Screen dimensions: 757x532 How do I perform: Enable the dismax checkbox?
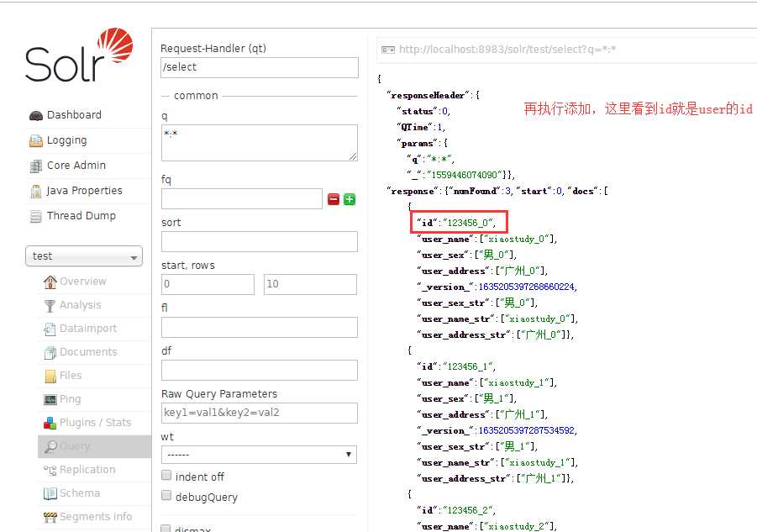click(x=166, y=528)
